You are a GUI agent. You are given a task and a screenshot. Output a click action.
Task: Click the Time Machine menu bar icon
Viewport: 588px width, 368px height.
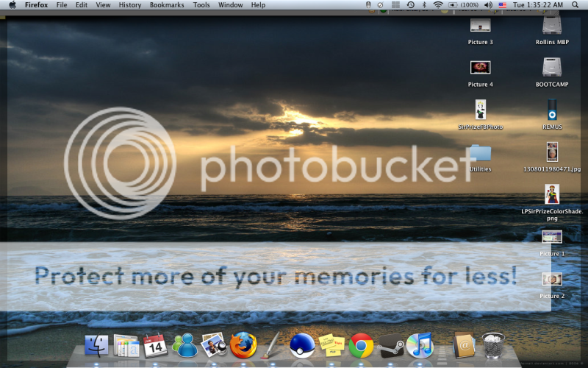point(410,5)
